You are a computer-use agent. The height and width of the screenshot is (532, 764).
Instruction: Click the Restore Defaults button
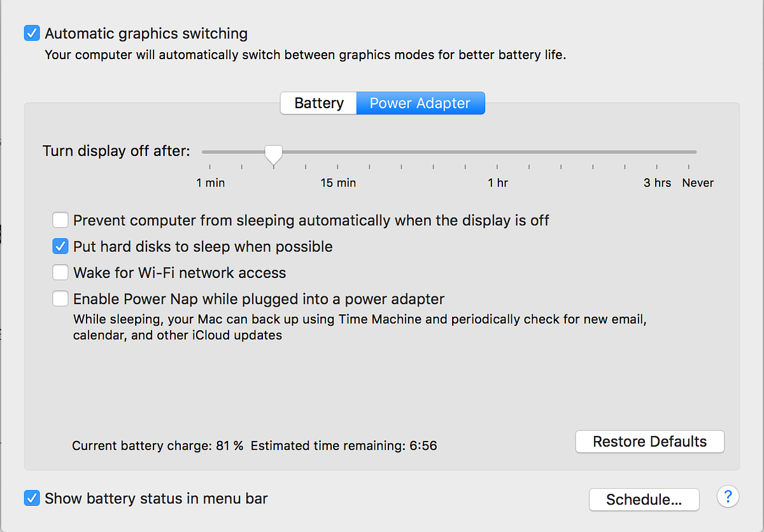click(649, 441)
